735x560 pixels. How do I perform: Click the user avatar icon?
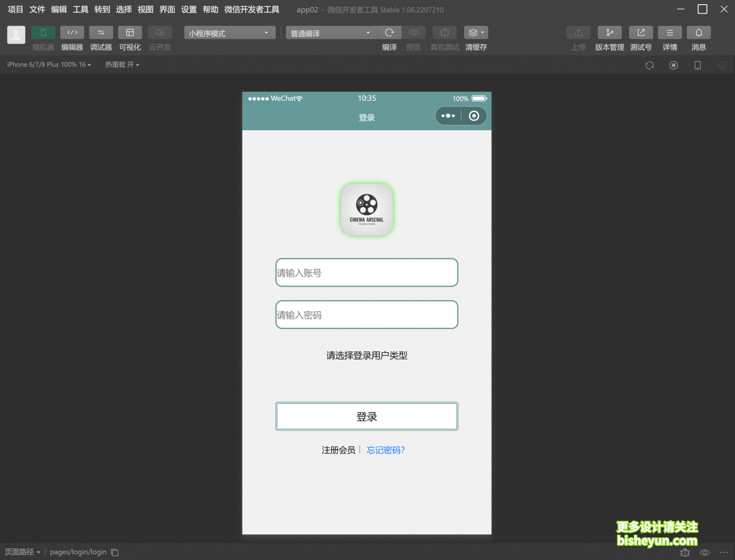click(x=16, y=35)
